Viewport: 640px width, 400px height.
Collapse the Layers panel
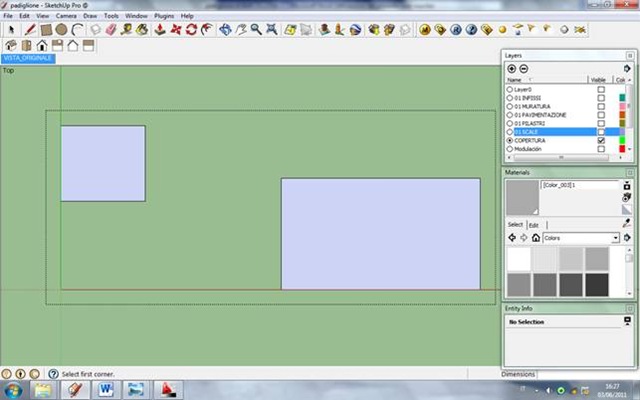point(629,56)
